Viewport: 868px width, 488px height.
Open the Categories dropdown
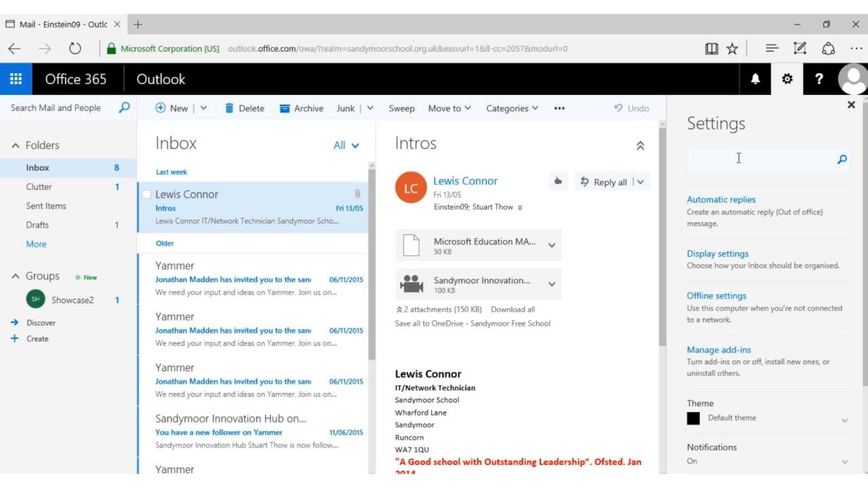point(512,108)
